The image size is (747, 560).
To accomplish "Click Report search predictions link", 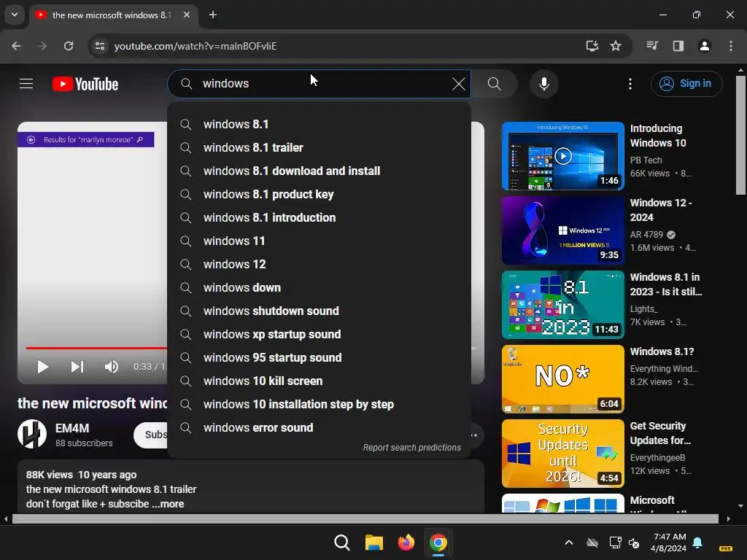I will tap(411, 448).
